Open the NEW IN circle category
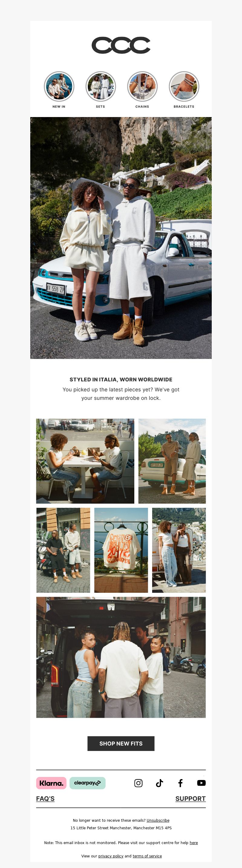Screen dimensions: 242x868 (59, 90)
